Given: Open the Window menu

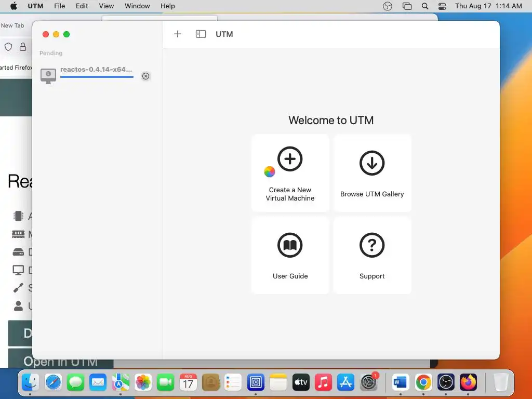Looking at the screenshot, I should click(x=137, y=6).
